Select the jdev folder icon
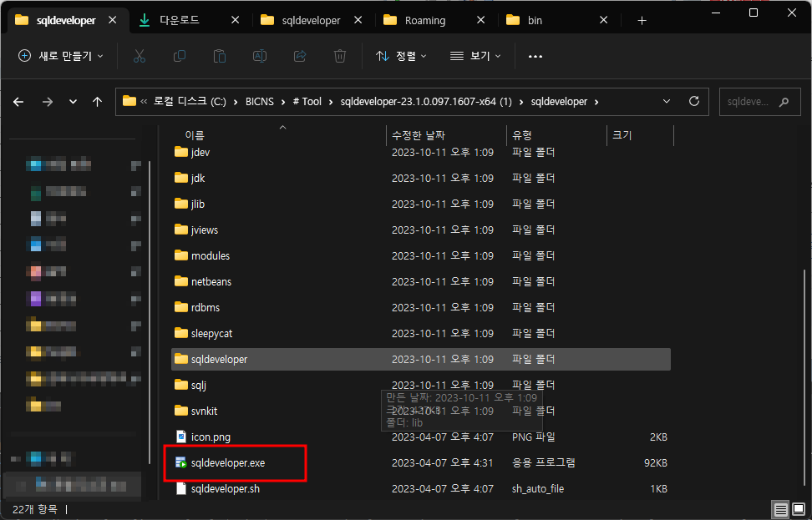The image size is (812, 520). [x=180, y=152]
